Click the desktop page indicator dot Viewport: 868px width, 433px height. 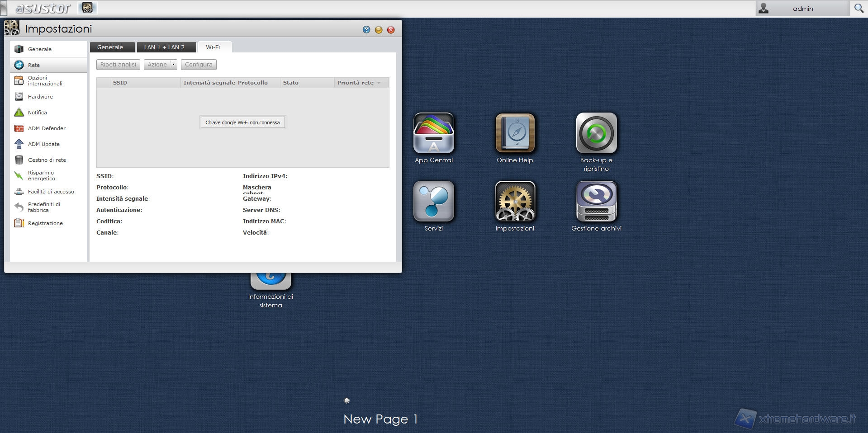346,400
